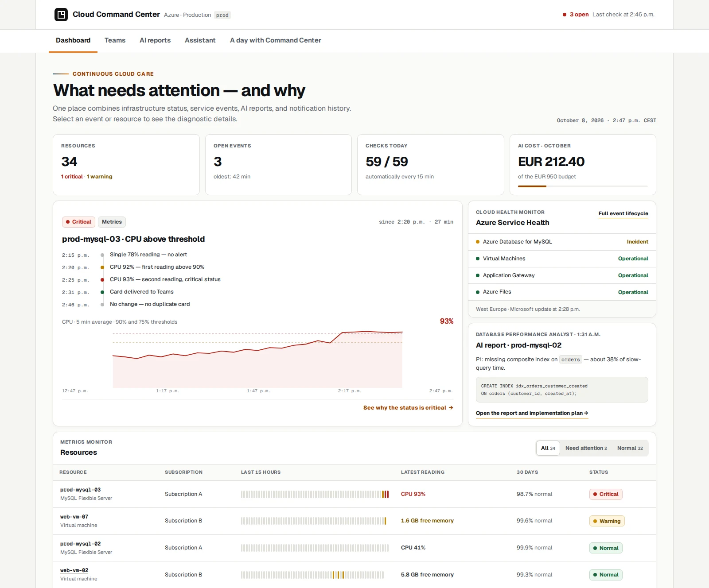This screenshot has width=709, height=588.
Task: Open the report and implementation plan link
Action: click(532, 413)
